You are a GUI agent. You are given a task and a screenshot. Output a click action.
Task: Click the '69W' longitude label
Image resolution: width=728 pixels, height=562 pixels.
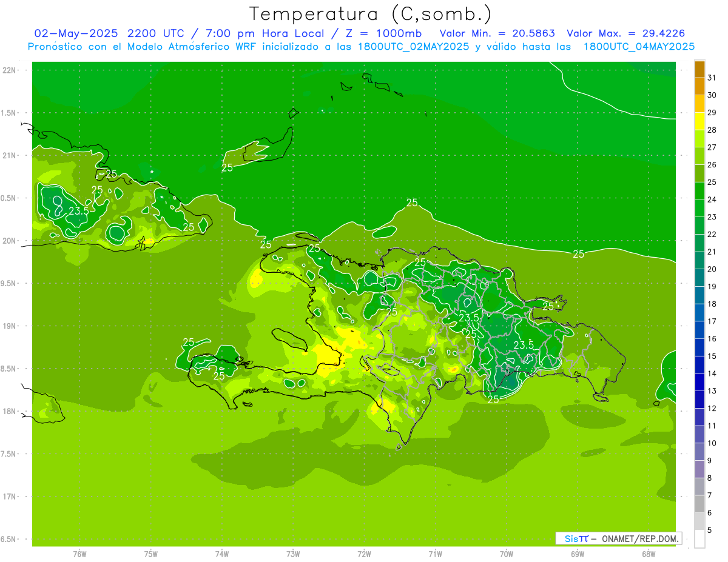coord(578,554)
